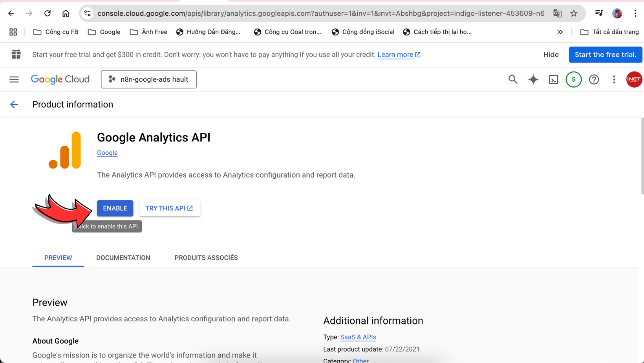The width and height of the screenshot is (644, 363).
Task: Go back from Product information
Action: click(14, 104)
